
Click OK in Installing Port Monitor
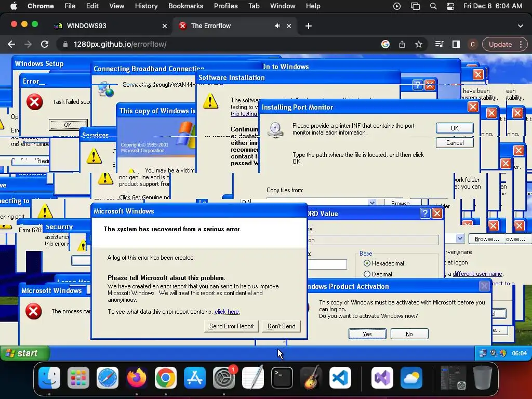[455, 128]
